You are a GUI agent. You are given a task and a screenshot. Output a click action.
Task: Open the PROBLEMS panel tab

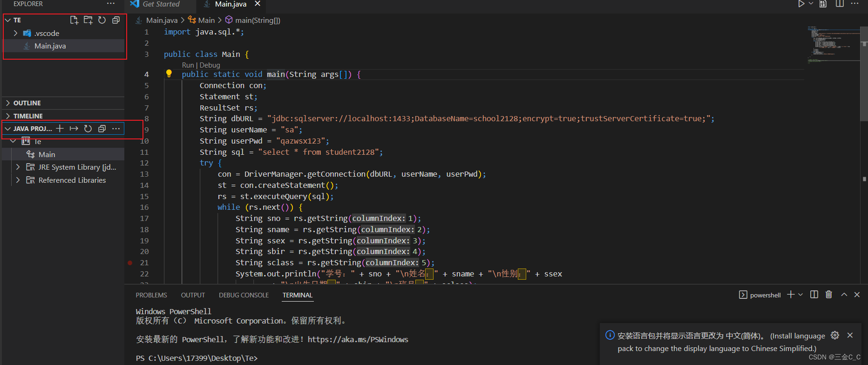151,295
